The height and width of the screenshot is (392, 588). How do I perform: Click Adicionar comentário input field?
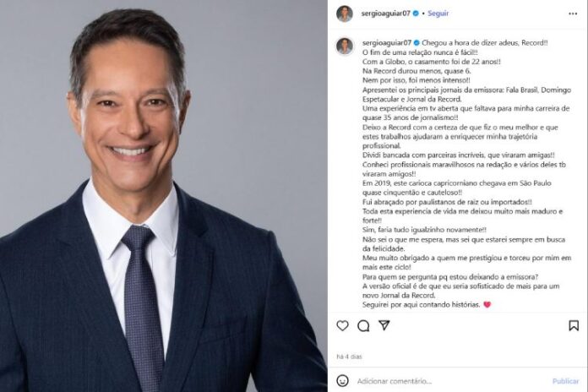click(451, 381)
